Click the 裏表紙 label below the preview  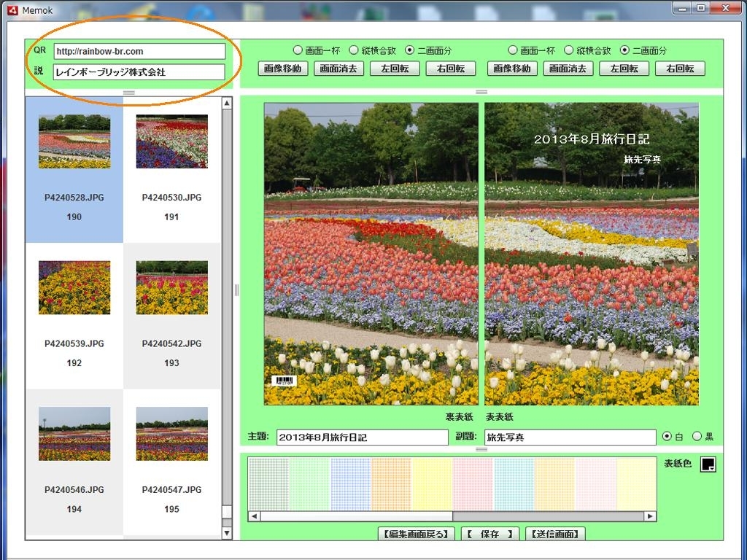click(x=460, y=416)
